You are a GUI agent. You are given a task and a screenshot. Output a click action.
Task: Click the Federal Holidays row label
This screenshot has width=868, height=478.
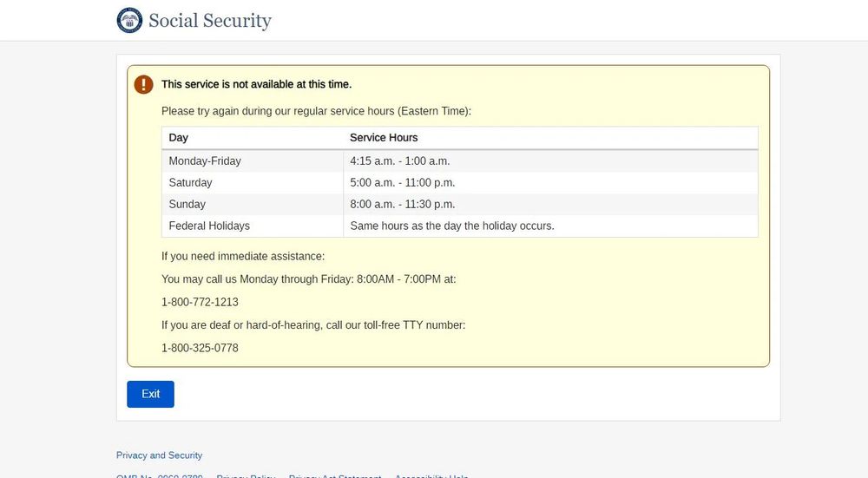point(209,226)
